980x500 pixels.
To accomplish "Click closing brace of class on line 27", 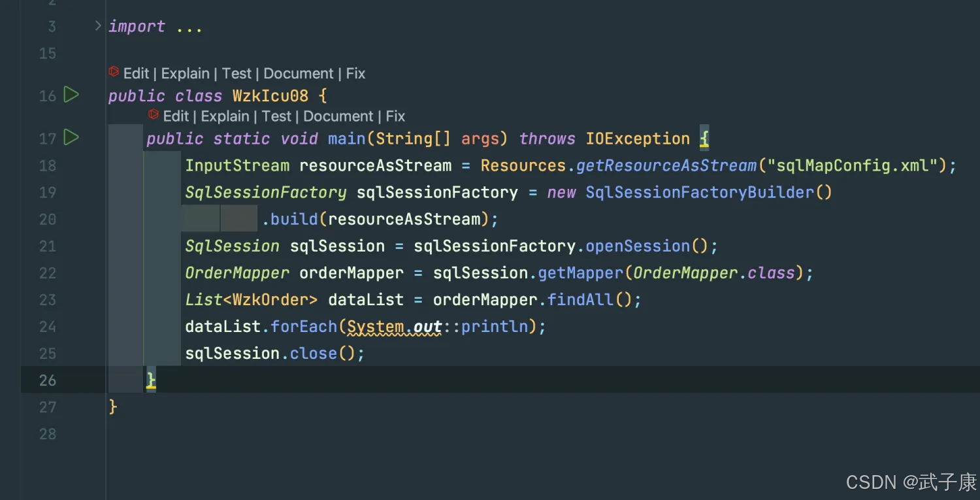I will (113, 407).
